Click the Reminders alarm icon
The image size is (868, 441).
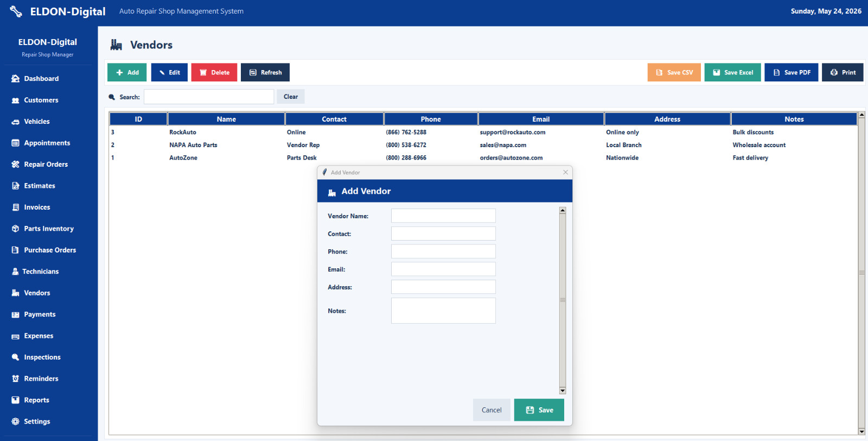tap(15, 379)
